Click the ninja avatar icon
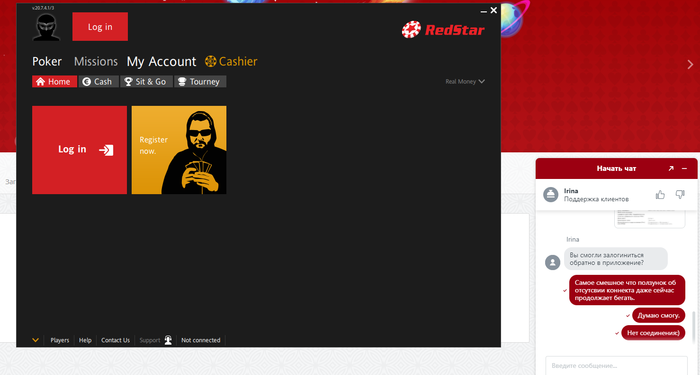 pyautogui.click(x=46, y=27)
